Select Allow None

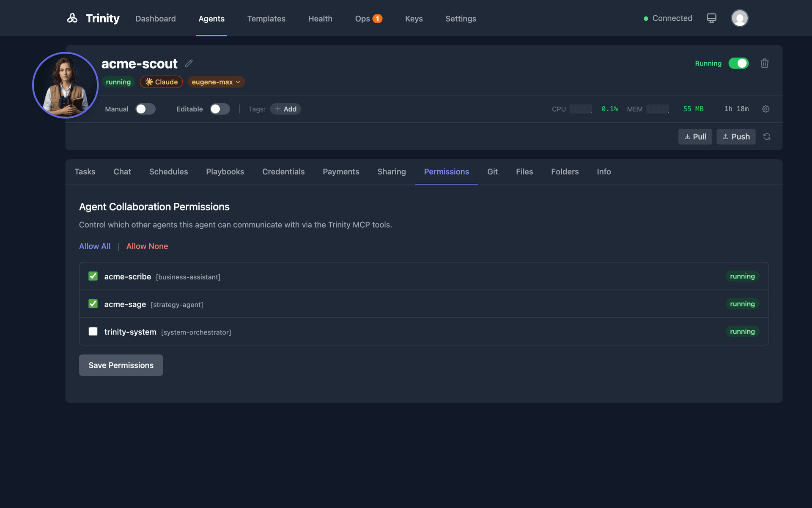tap(147, 246)
